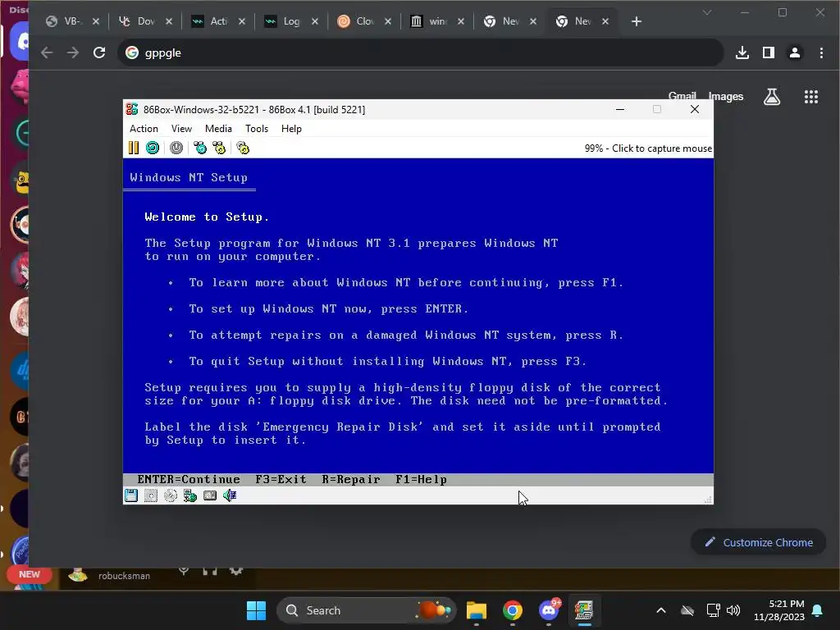840x630 pixels.
Task: Reload the Chrome page
Action: pos(99,52)
